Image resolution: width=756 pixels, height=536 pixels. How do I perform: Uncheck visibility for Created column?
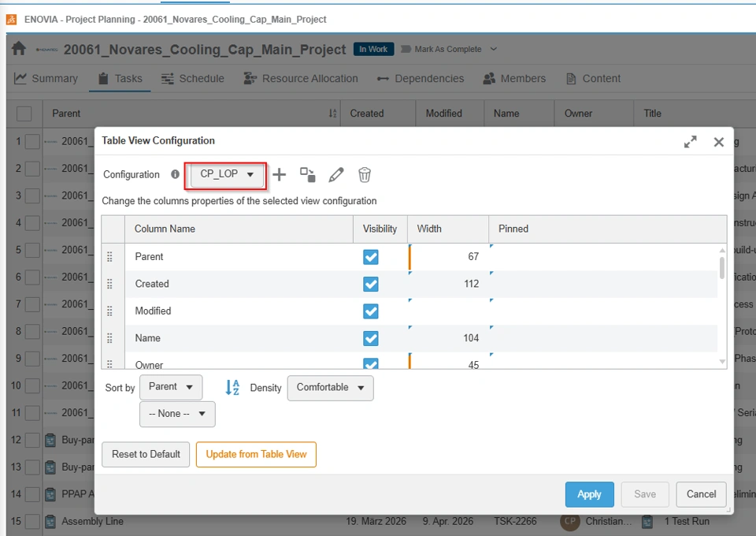[x=371, y=284]
